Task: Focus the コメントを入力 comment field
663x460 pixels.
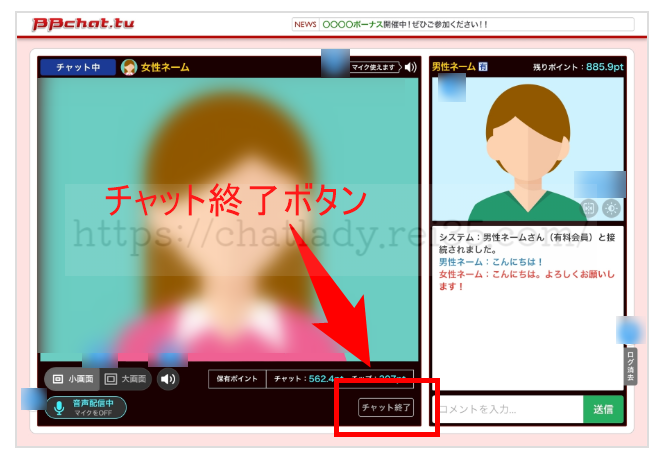Action: point(507,409)
